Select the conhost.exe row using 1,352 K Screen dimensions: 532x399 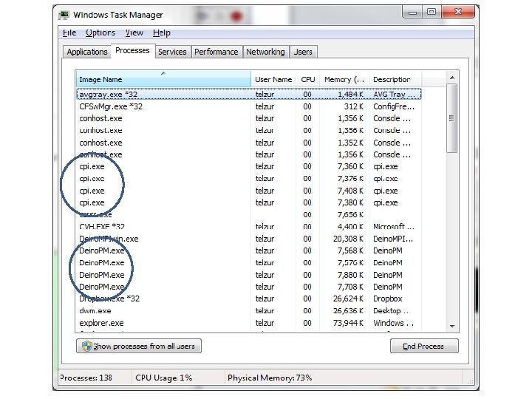point(249,143)
